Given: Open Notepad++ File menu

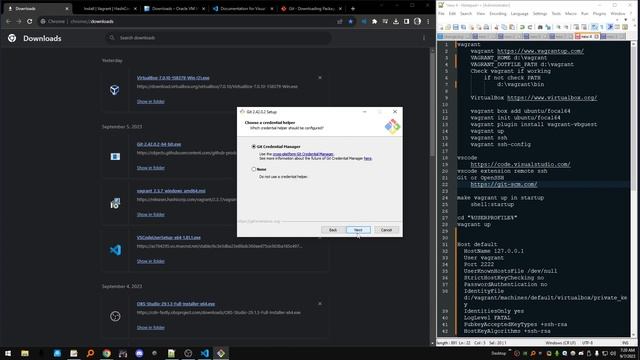Looking at the screenshot, I should (x=441, y=13).
